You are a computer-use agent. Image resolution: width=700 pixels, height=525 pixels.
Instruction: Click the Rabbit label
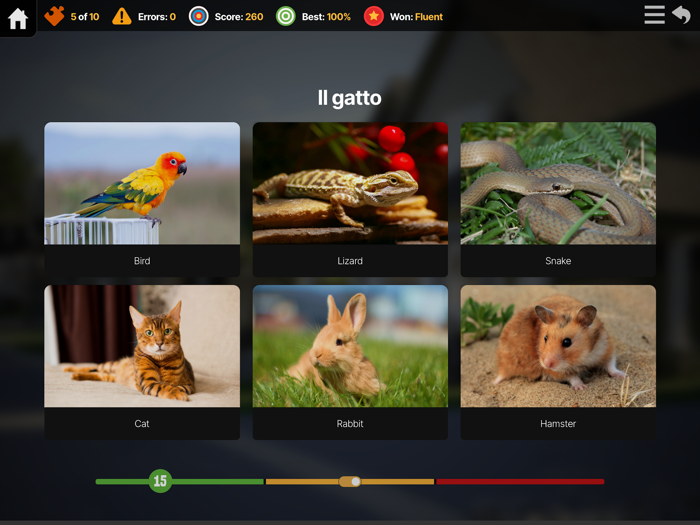tap(350, 424)
